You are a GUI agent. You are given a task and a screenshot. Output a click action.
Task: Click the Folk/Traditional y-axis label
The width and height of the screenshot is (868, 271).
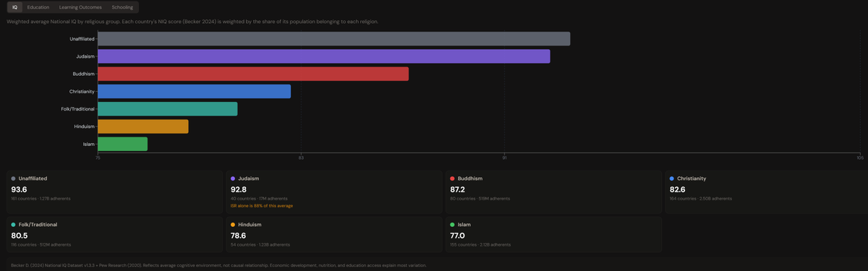pyautogui.click(x=77, y=109)
